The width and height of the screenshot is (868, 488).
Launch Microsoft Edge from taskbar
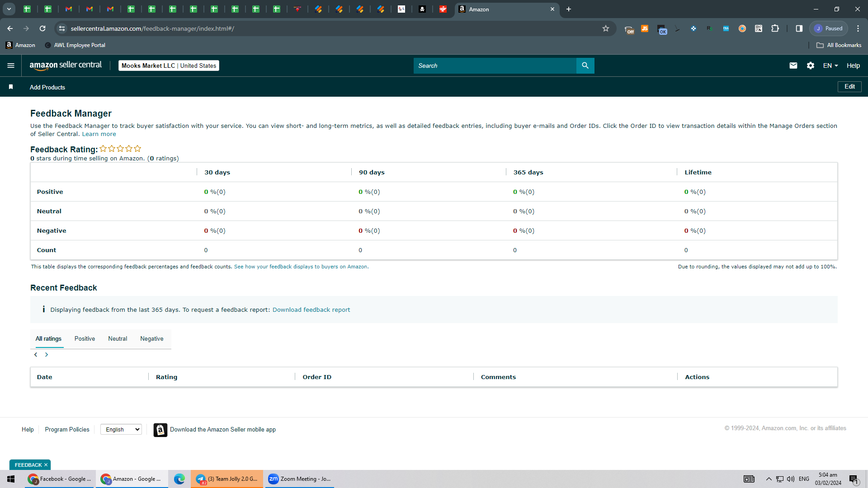(x=179, y=479)
